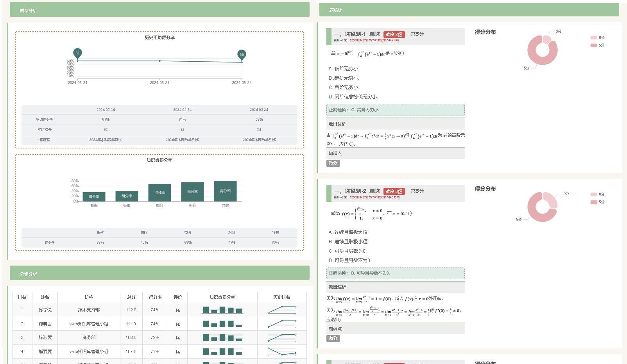The height and width of the screenshot is (364, 627).
Task: Click the 成绩分析 section header
Action: point(159,10)
